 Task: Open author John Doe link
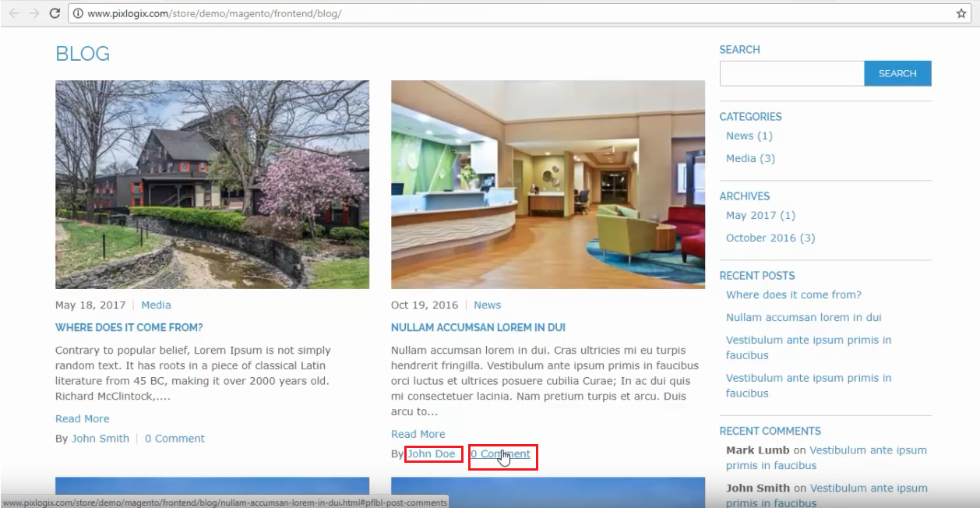(432, 453)
